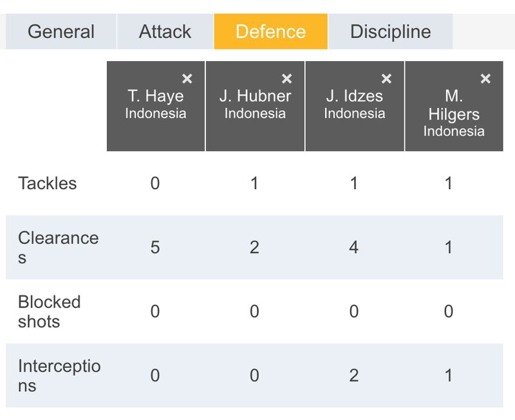Image resolution: width=515 pixels, height=420 pixels.
Task: Click the T. Haye player name
Action: point(156,96)
